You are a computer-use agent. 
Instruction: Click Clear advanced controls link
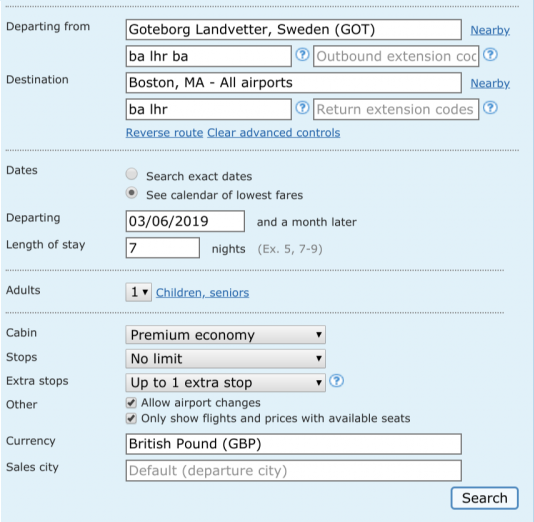[x=273, y=132]
